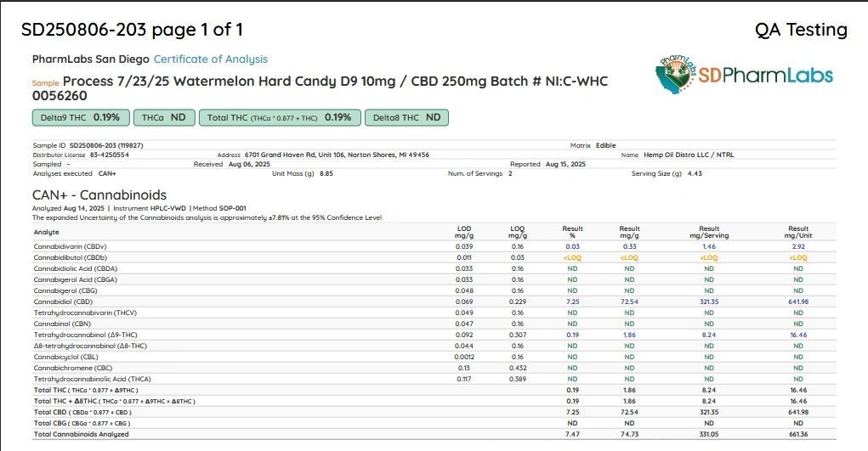Click the LOD mg/g column header
Viewport: 868px width, 451px height.
coord(464,231)
